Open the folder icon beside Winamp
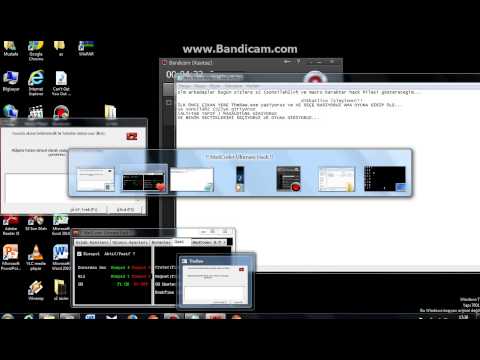The width and height of the screenshot is (480, 360). coord(61,290)
